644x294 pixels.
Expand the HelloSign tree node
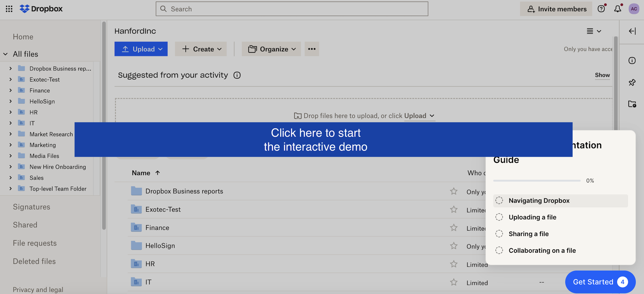tap(11, 101)
